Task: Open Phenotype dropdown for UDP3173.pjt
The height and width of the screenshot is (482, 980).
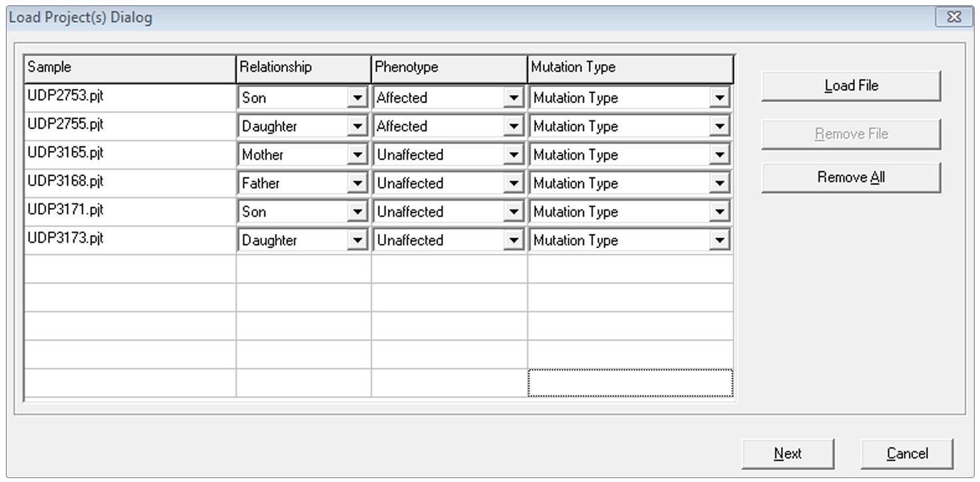Action: [513, 241]
